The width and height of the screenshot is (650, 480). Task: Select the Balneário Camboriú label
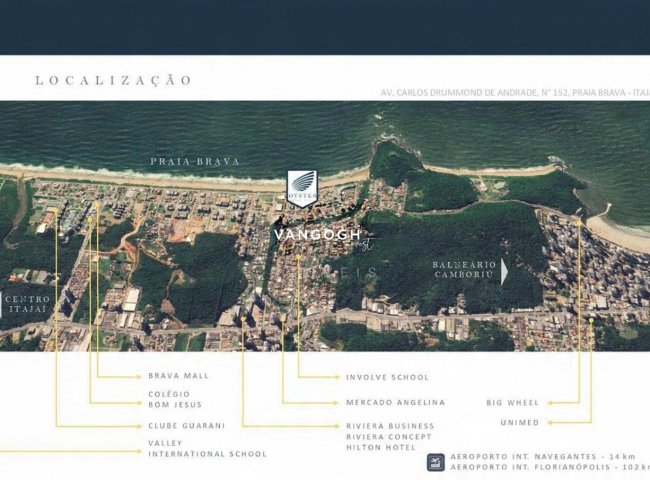click(x=464, y=270)
